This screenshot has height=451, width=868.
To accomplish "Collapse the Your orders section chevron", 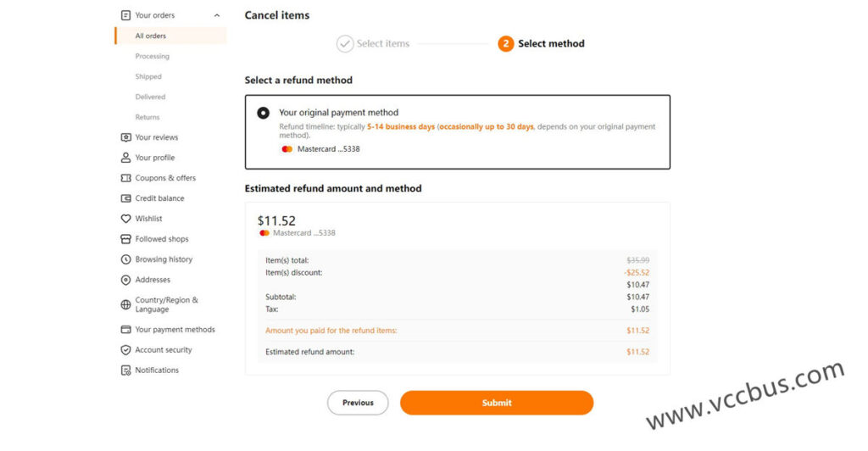I will coord(217,15).
